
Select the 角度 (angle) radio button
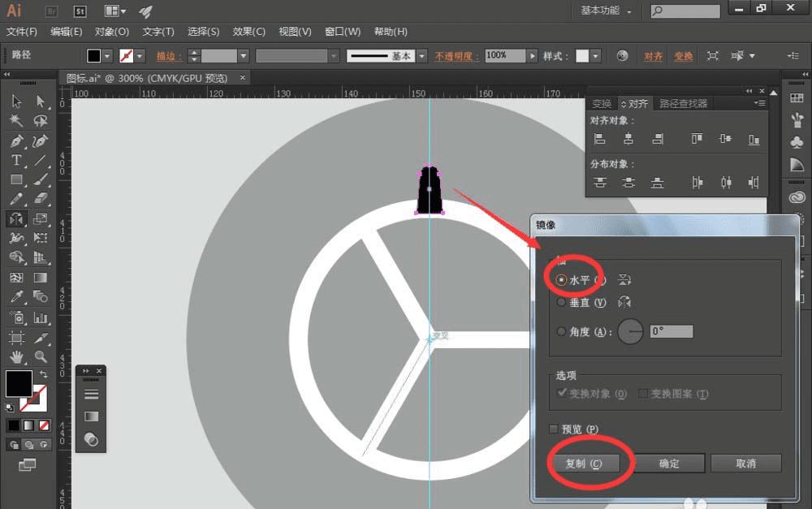pos(561,331)
